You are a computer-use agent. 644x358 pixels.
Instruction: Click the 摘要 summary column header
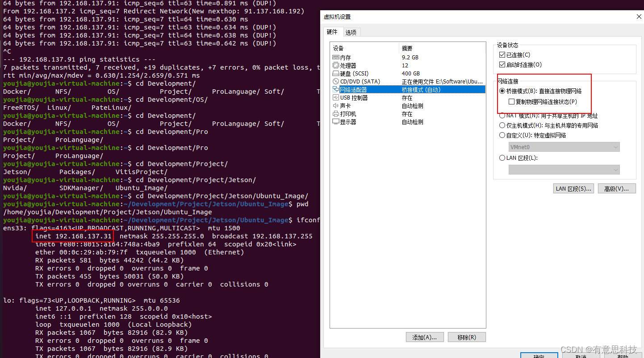442,48
